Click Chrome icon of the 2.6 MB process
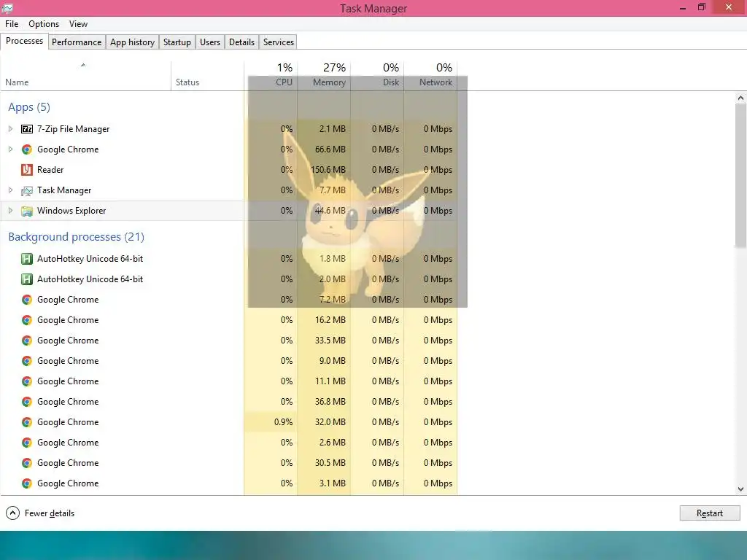Image resolution: width=747 pixels, height=560 pixels. click(x=27, y=443)
